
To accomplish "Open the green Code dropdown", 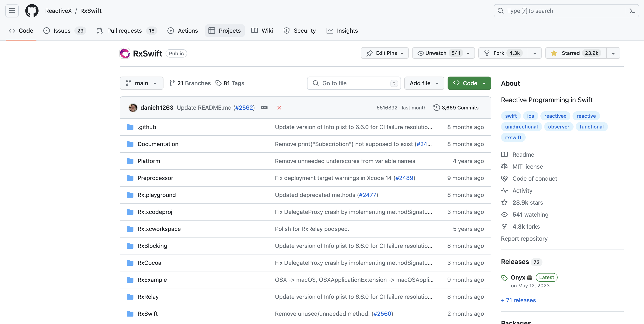I will point(469,83).
